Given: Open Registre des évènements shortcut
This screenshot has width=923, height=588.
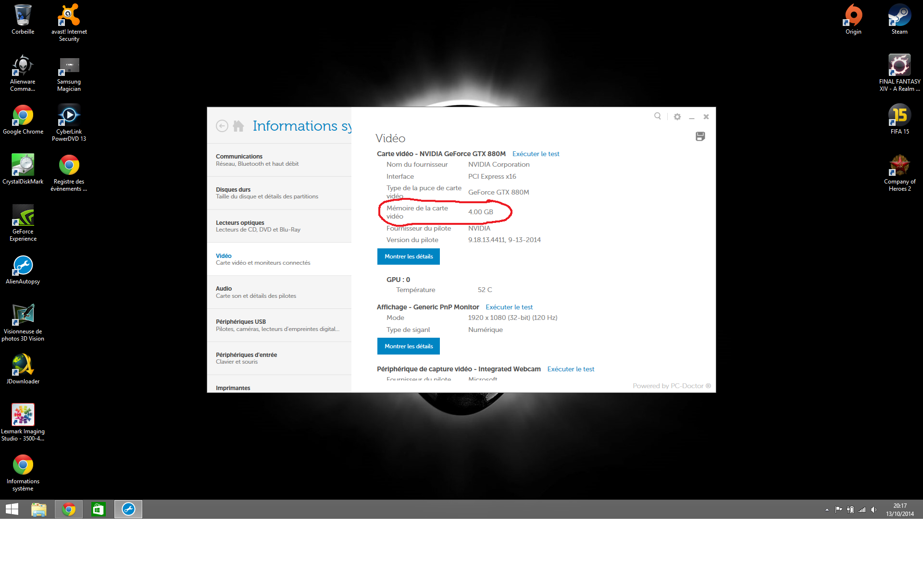Looking at the screenshot, I should 69,172.
